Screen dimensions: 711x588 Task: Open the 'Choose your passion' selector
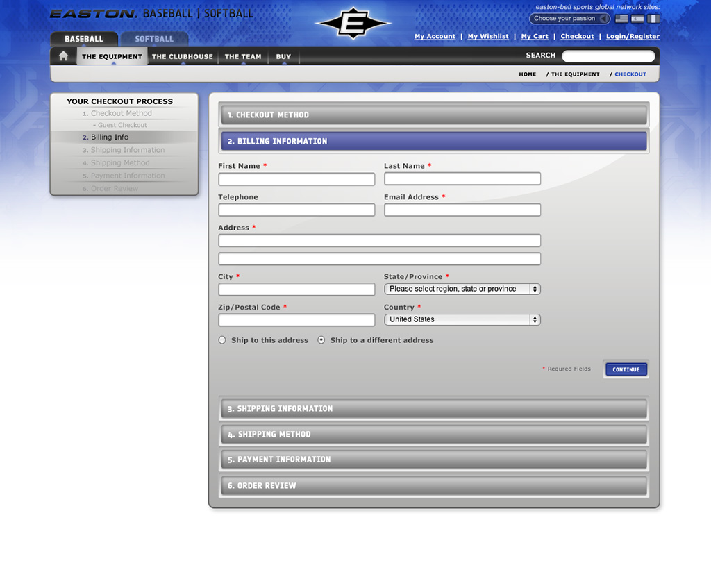click(569, 19)
